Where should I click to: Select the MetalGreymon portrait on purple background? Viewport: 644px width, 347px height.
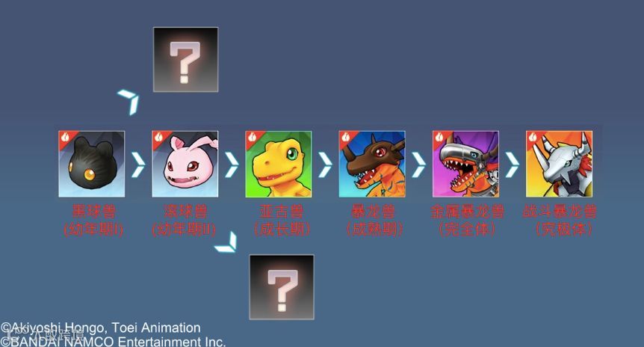(465, 164)
